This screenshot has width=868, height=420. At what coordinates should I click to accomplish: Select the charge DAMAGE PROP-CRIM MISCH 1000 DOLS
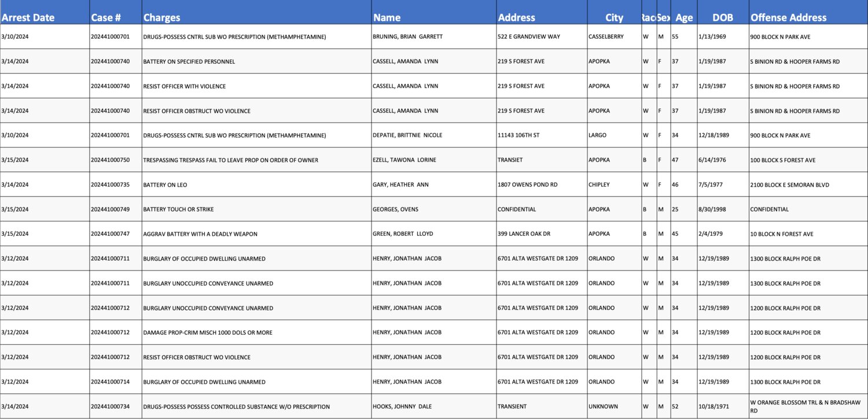(x=208, y=333)
